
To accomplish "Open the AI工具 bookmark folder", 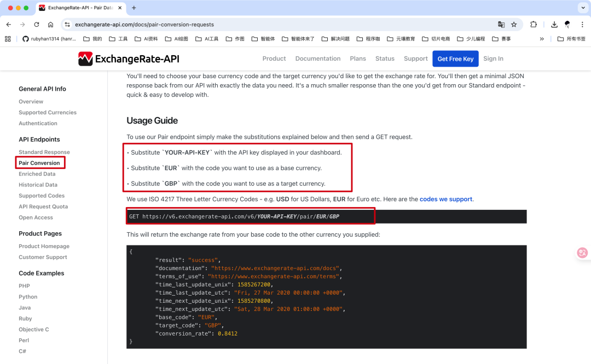I will click(x=207, y=39).
